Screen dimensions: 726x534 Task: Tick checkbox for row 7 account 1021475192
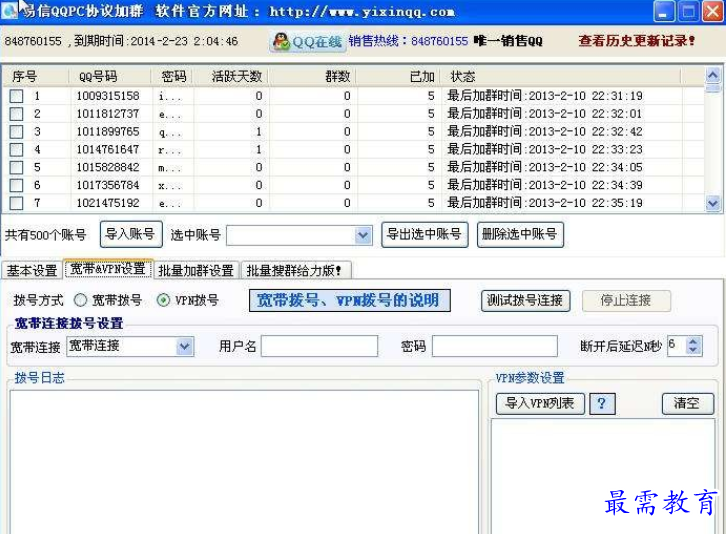tap(16, 203)
